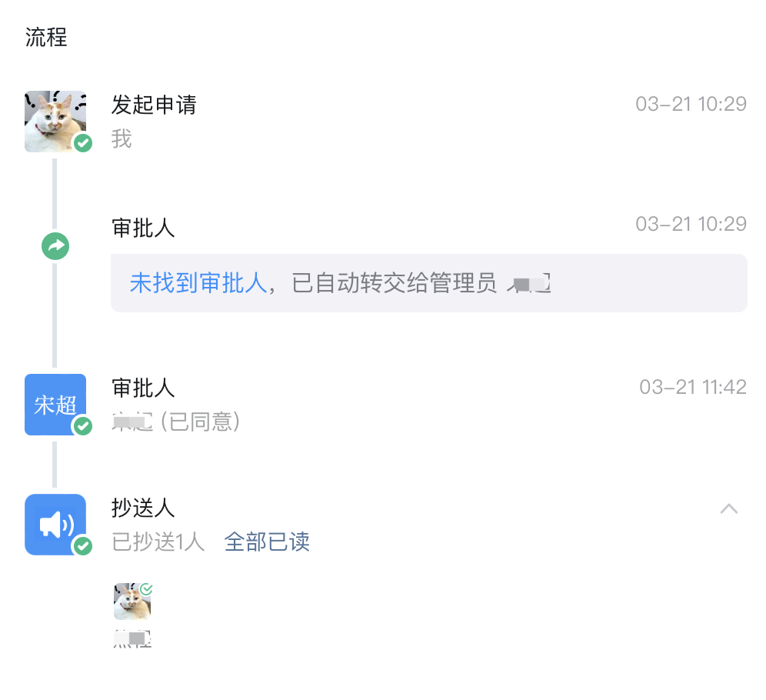Click the 已抄送1人 text

coord(158,542)
